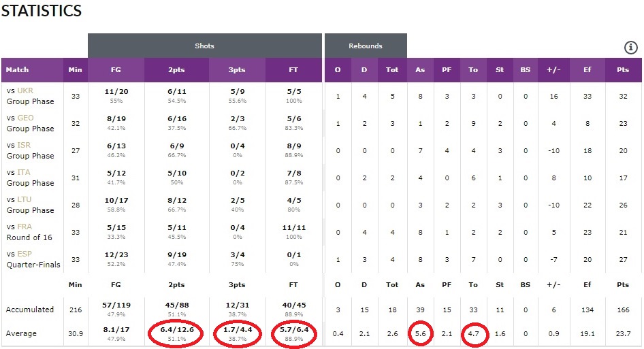Open the ITA team link
The height and width of the screenshot is (349, 644).
pos(23,172)
